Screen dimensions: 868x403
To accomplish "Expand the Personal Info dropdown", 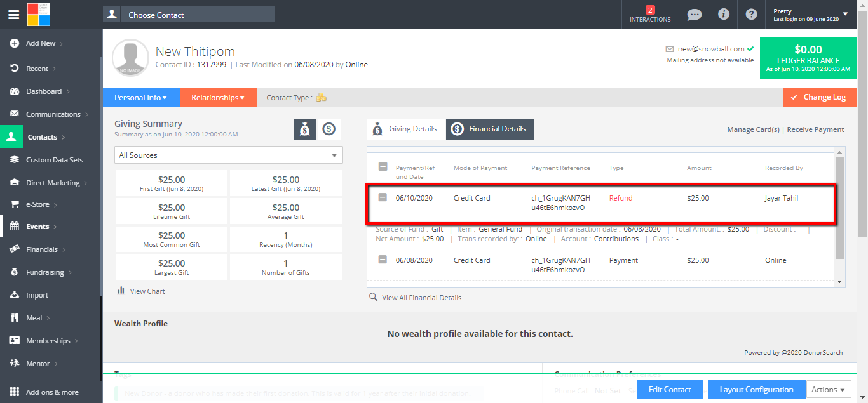I will click(x=140, y=98).
